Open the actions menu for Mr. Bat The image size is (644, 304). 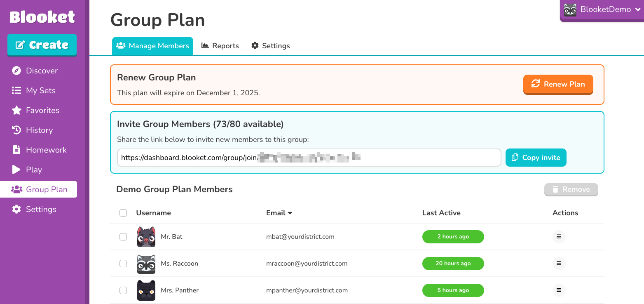[559, 236]
